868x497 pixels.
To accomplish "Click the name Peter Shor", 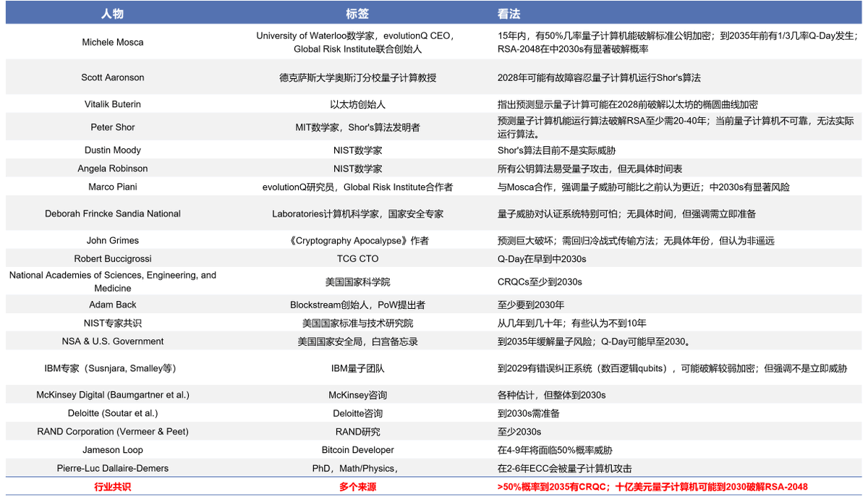I will tap(113, 127).
